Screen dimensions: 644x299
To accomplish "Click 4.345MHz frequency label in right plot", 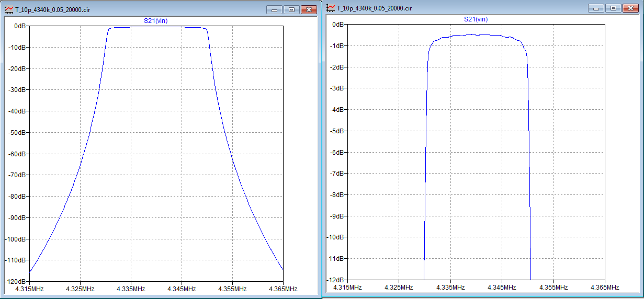I will 501,287.
